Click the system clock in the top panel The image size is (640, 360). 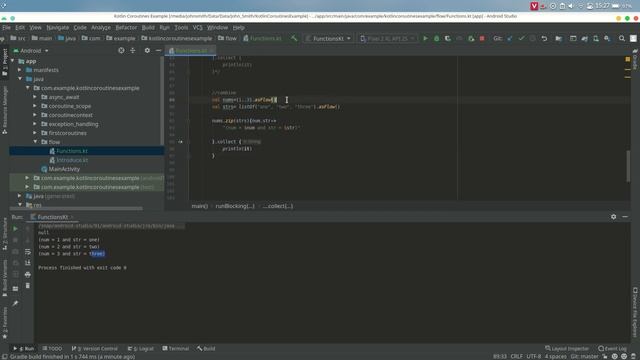602,6
